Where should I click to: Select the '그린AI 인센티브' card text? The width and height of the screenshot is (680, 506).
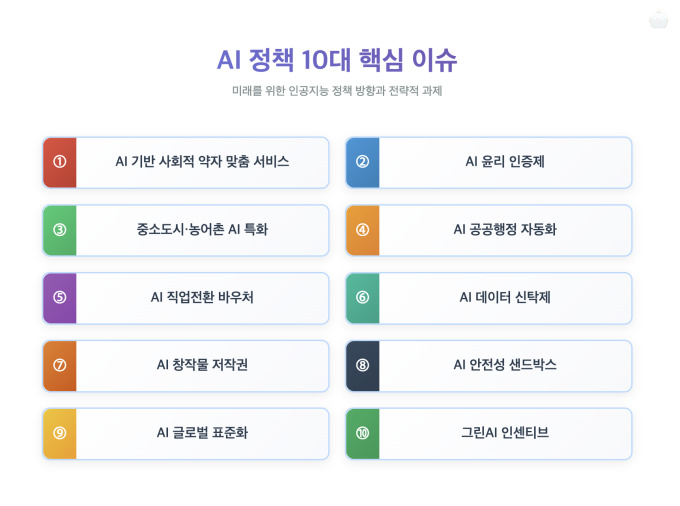pos(505,434)
